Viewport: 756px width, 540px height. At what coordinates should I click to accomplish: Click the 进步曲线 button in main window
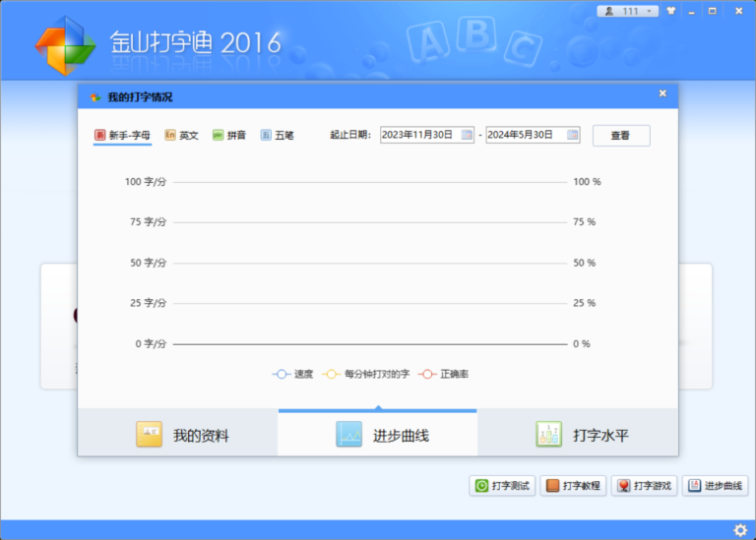[x=715, y=486]
